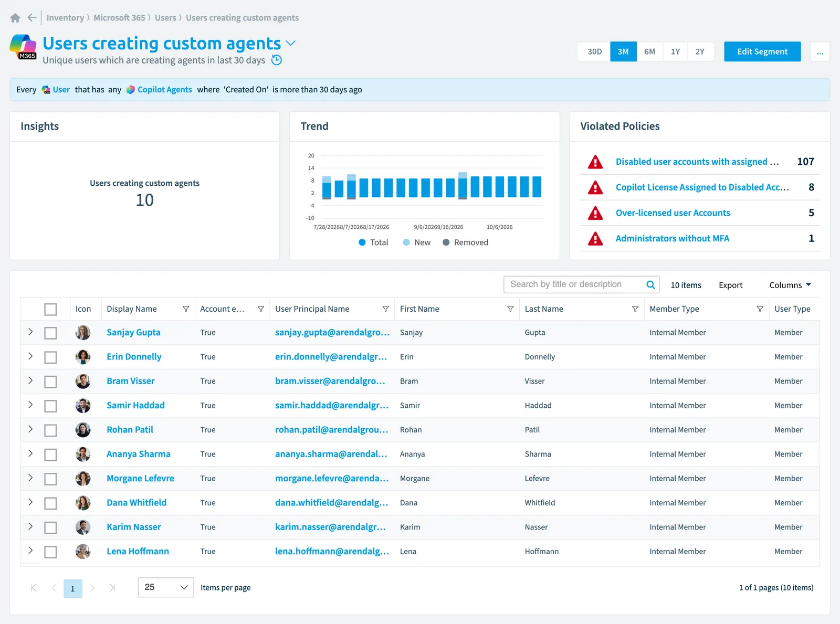Open Karim Nasser's display name link
This screenshot has height=624, width=840.
[134, 527]
